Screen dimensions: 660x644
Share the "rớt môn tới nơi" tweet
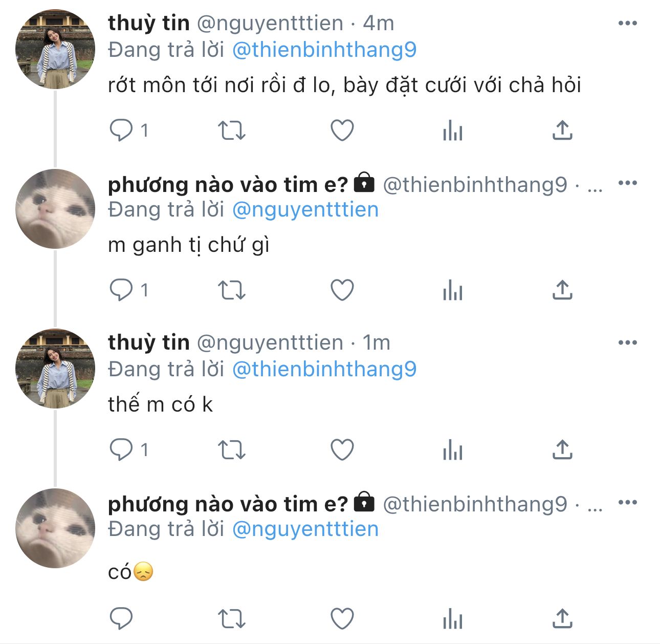coord(562,130)
